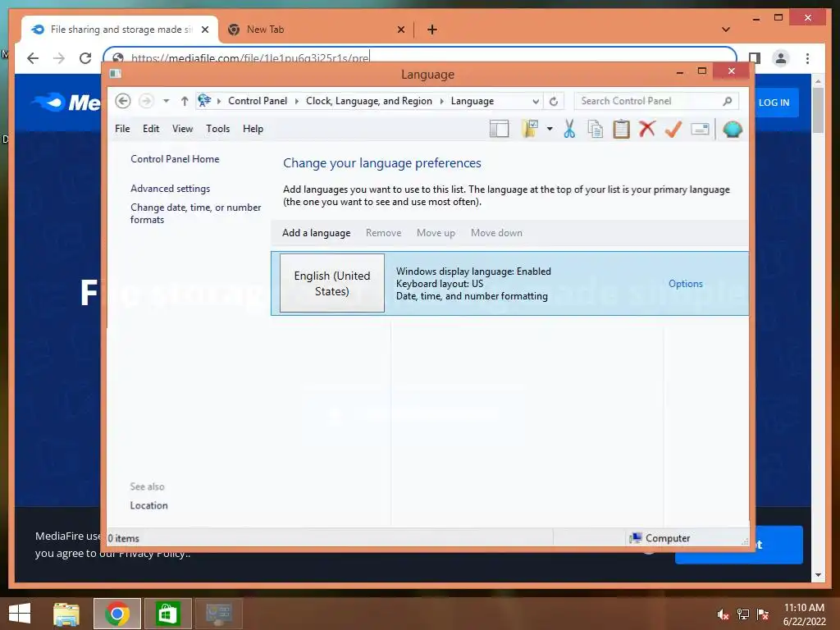This screenshot has width=840, height=630.
Task: Close the New Tab tab
Action: 400,30
